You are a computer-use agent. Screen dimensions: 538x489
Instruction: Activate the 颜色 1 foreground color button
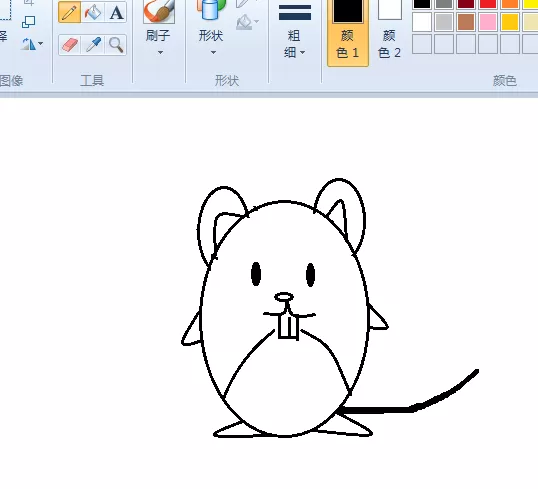pos(348,32)
